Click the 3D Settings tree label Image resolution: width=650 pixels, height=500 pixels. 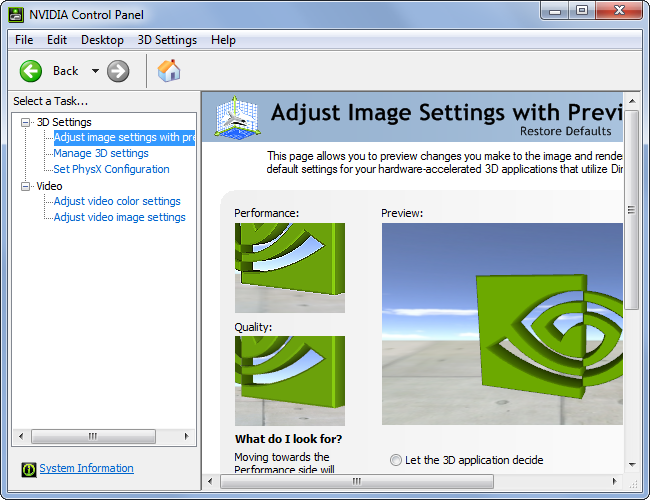point(64,122)
